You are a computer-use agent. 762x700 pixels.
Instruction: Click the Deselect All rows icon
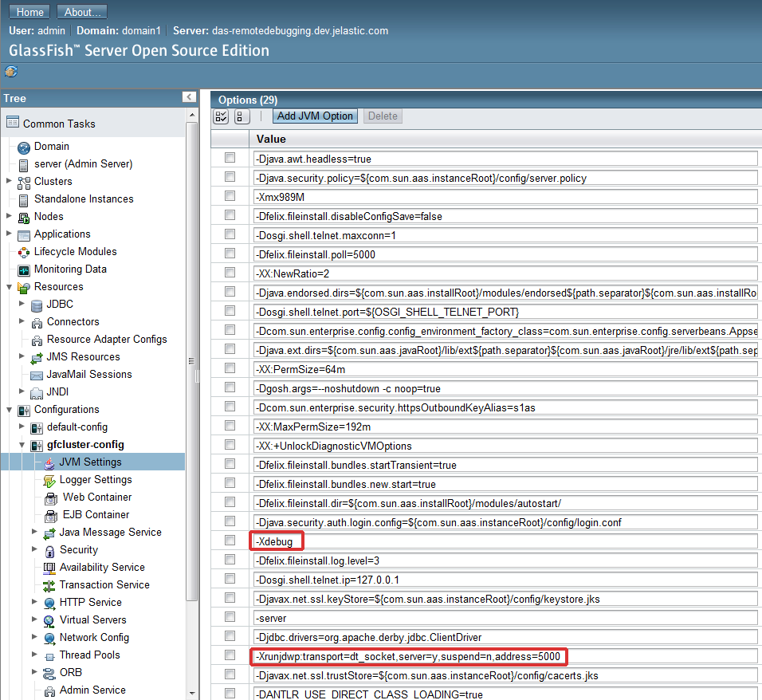[241, 116]
